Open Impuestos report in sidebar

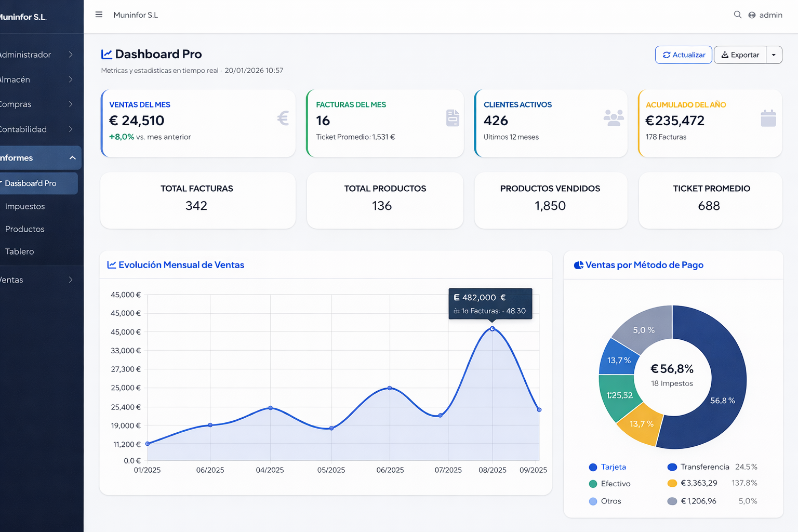click(25, 206)
